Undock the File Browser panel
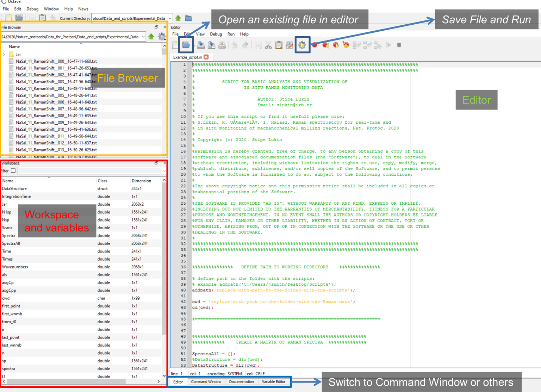Screen dimensions: 541x392 click(156, 27)
